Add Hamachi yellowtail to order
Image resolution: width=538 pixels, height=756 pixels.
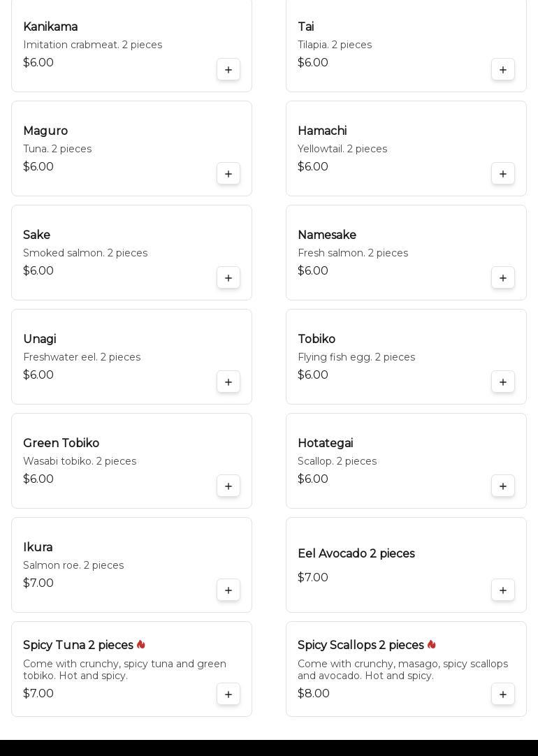[x=503, y=174]
